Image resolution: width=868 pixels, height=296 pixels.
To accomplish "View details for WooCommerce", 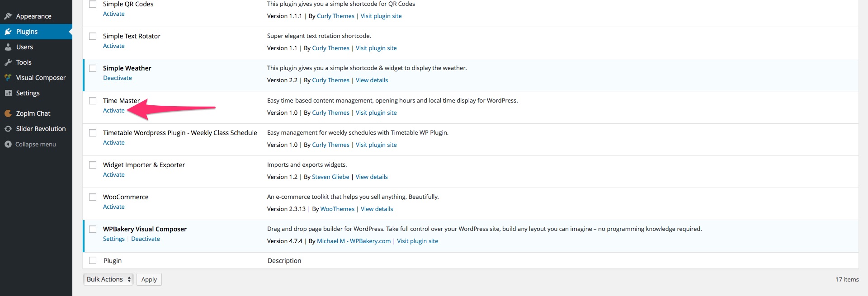I will pyautogui.click(x=377, y=209).
